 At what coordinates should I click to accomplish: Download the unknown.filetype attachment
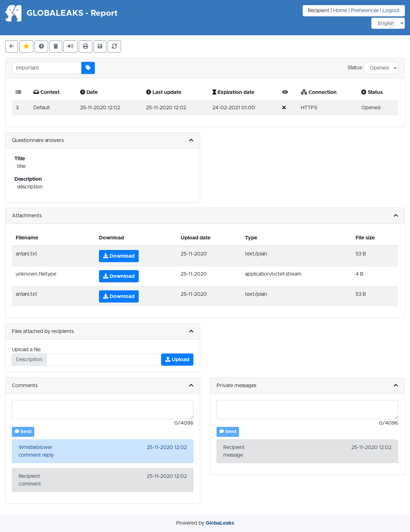119,276
